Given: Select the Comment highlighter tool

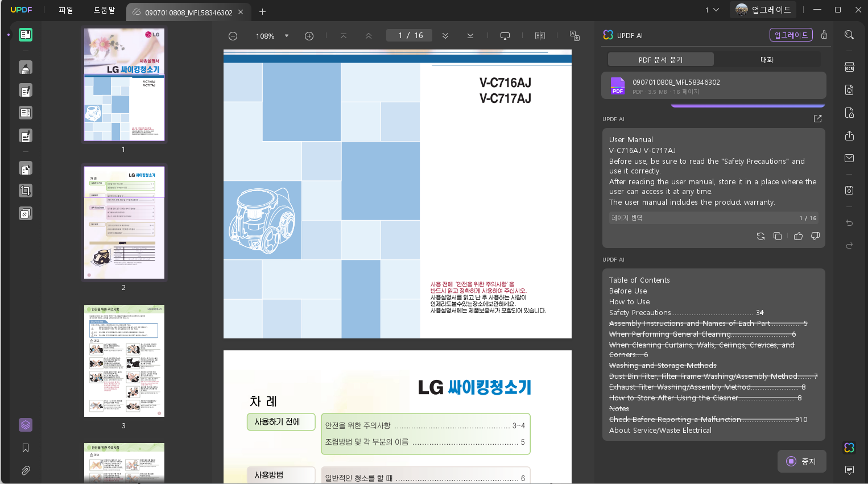Looking at the screenshot, I should [26, 68].
